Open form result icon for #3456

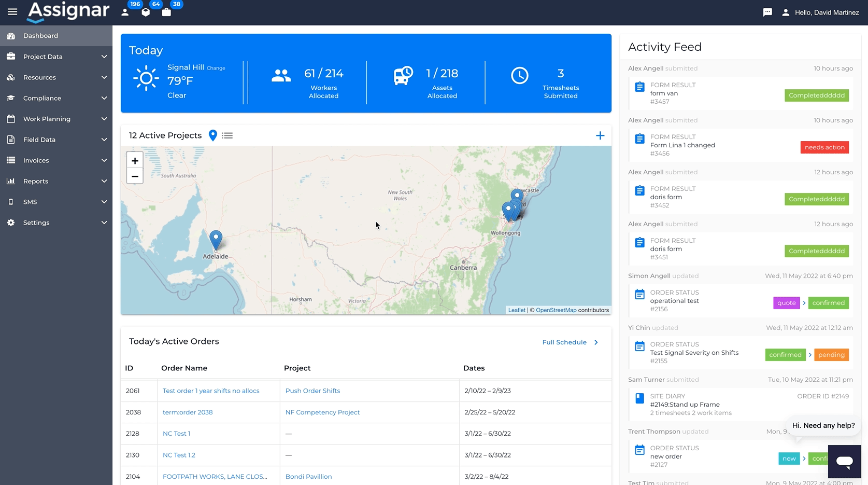click(640, 139)
